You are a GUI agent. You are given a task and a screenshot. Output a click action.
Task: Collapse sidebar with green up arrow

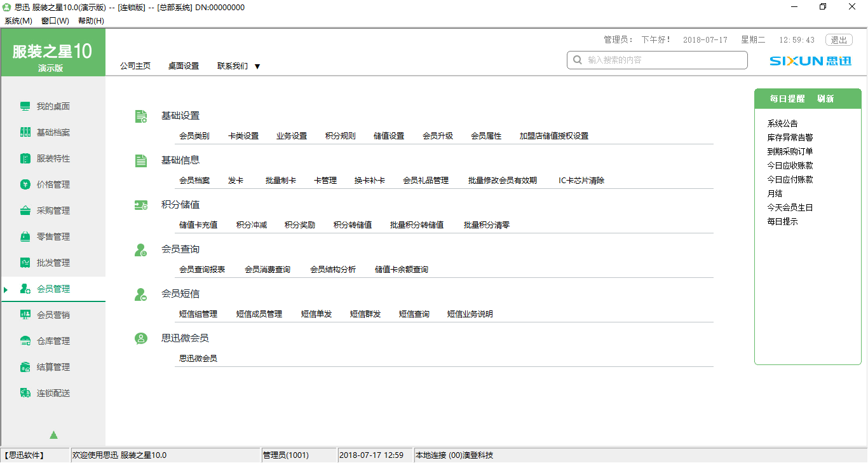[x=53, y=435]
